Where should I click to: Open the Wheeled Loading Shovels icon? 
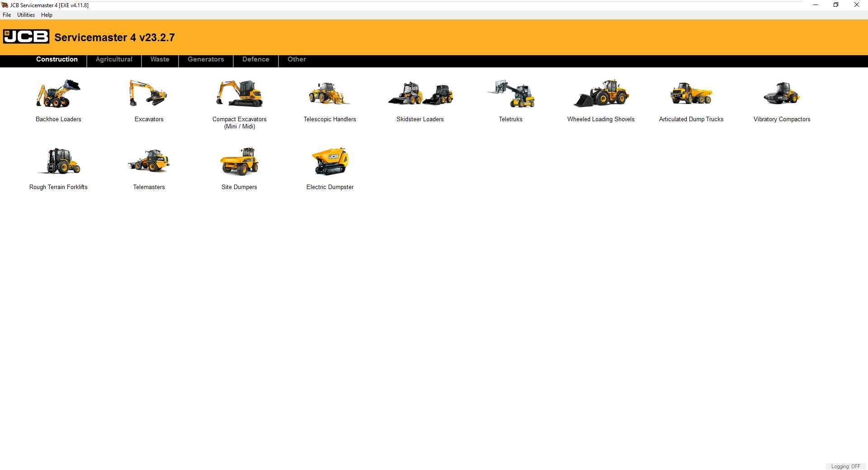(x=601, y=94)
